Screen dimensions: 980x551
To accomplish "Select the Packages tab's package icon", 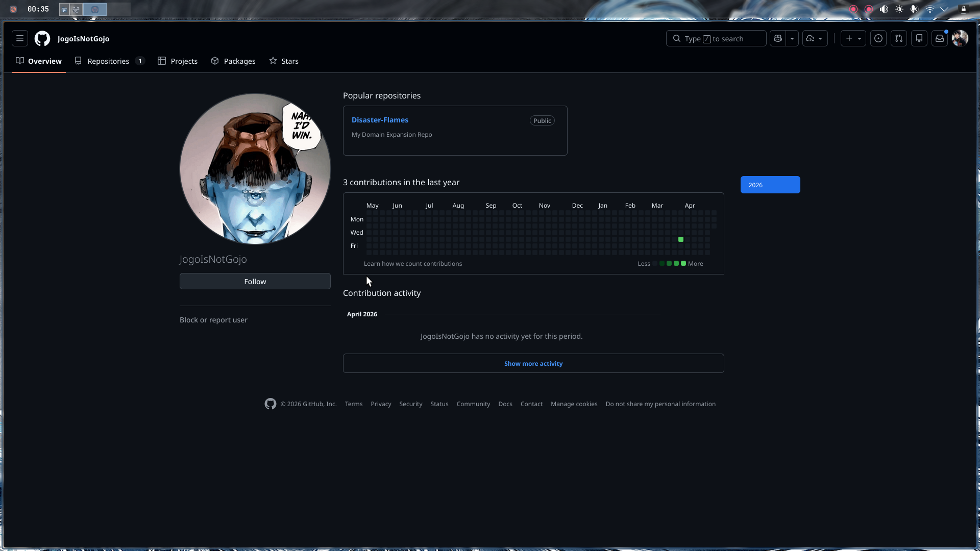I will pos(215,61).
